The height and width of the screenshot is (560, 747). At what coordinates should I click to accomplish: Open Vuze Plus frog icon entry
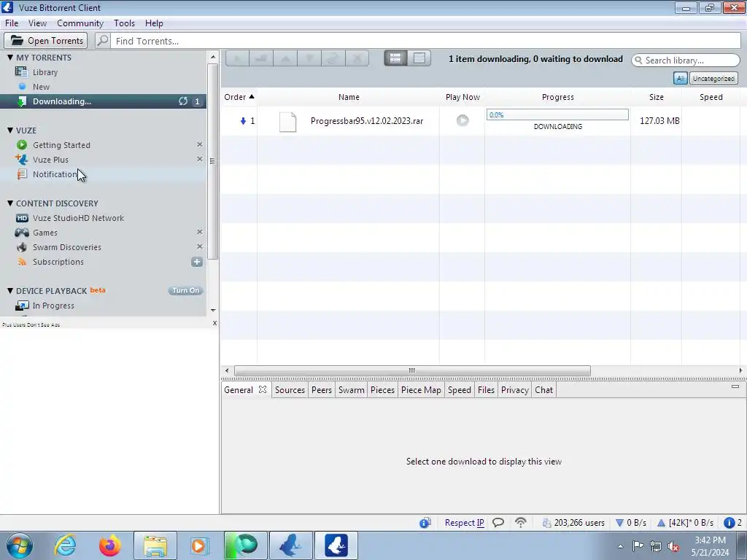pyautogui.click(x=21, y=160)
